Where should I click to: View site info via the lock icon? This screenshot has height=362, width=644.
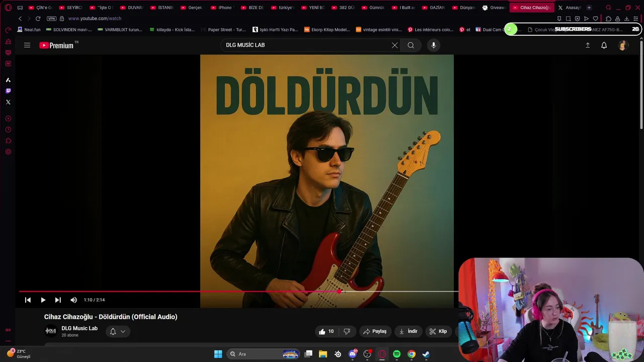click(x=62, y=19)
